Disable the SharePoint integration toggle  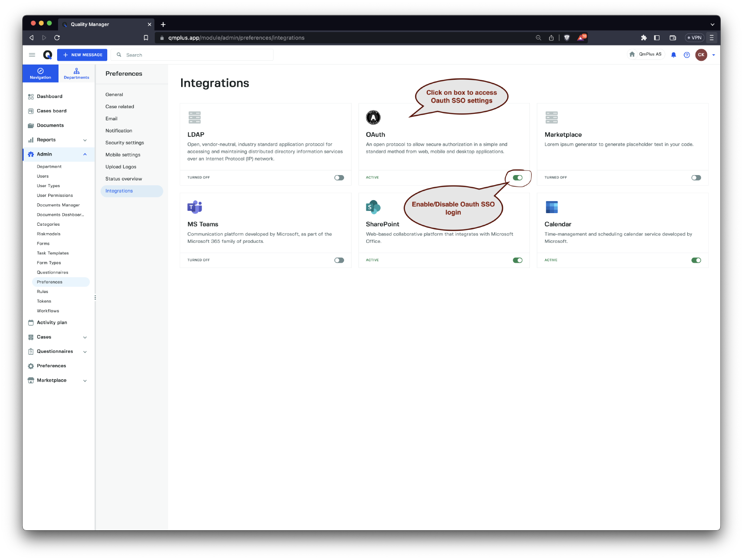tap(517, 260)
